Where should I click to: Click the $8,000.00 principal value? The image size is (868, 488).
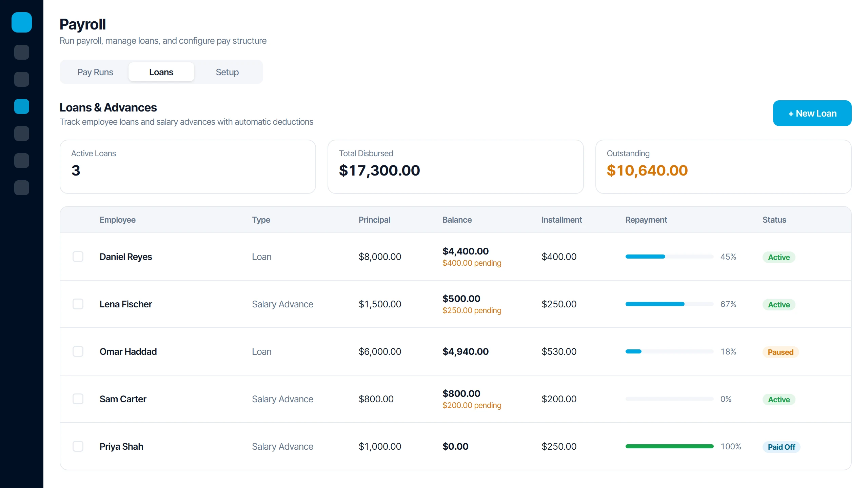click(380, 257)
